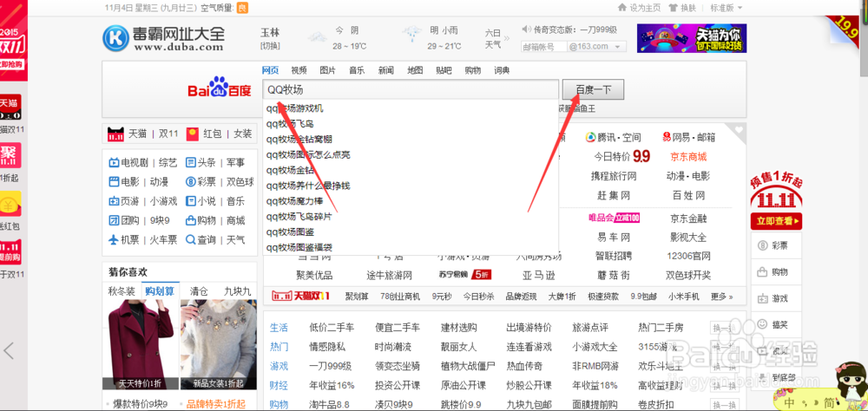
Task: Choose suggestion qq牧场图标怎么点亮
Action: (308, 154)
